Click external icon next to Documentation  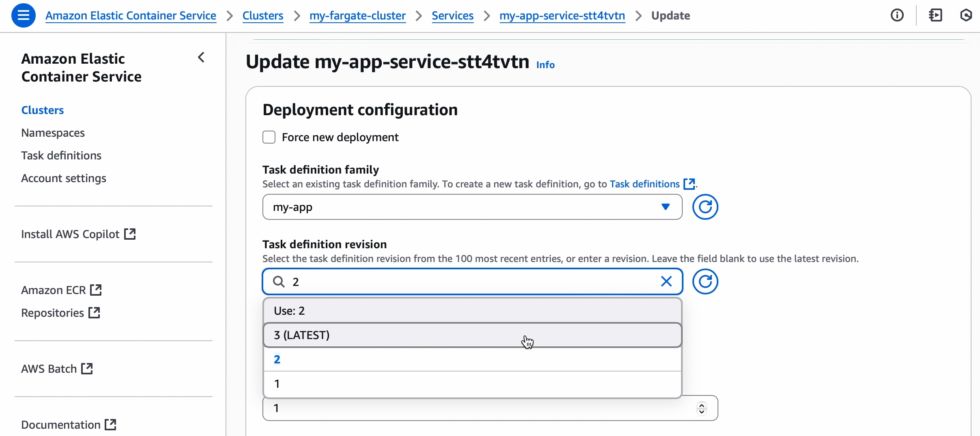coord(110,425)
